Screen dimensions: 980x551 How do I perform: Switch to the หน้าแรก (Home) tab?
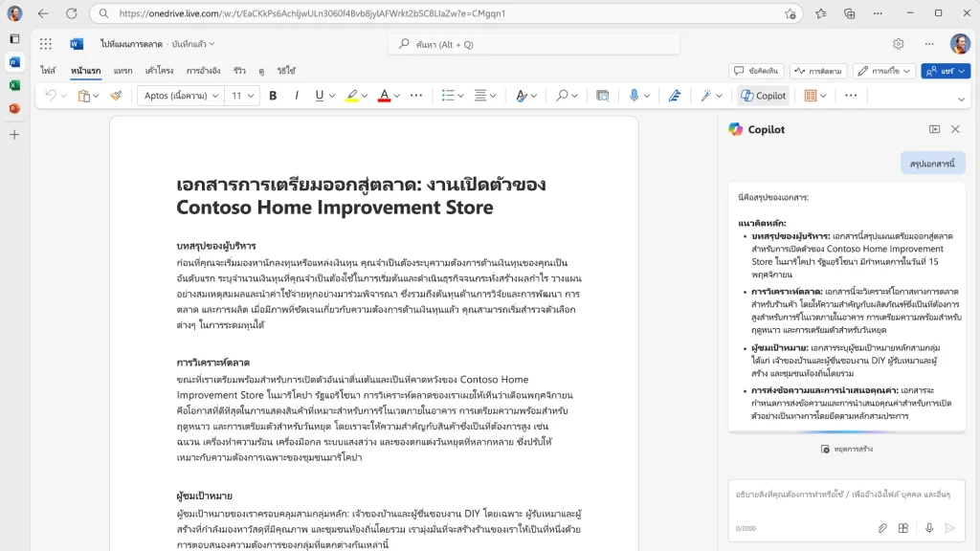tap(85, 71)
